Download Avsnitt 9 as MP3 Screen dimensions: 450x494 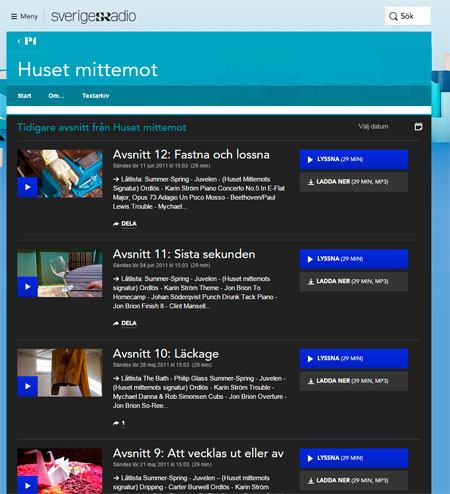pyautogui.click(x=354, y=481)
